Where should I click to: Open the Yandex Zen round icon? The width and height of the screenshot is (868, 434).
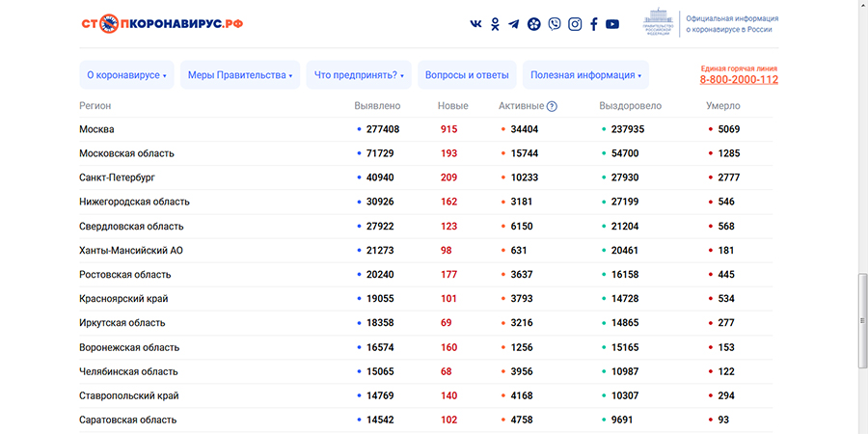533,24
